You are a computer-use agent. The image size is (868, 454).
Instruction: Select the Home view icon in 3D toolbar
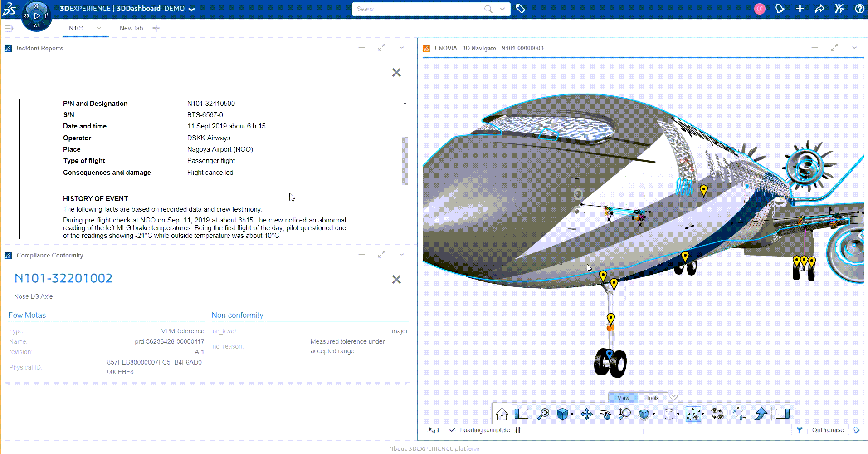pos(502,414)
